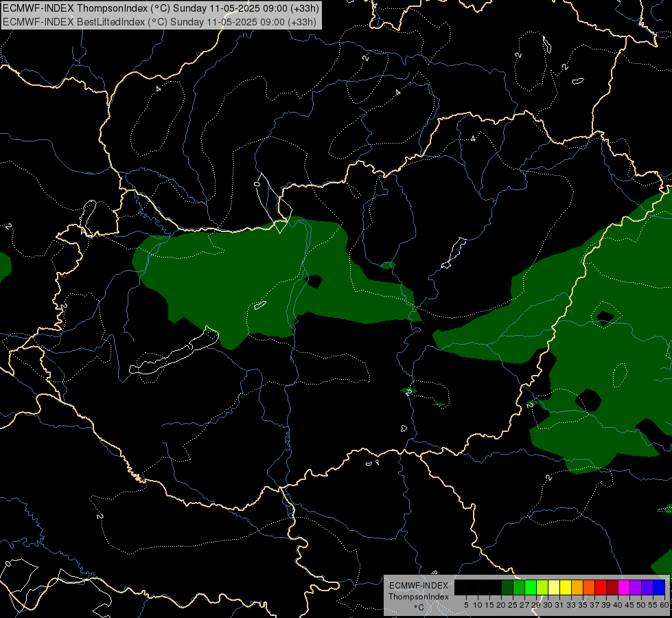This screenshot has height=618, width=672.
Task: Click the legend scale value 10
Action: pos(478,605)
